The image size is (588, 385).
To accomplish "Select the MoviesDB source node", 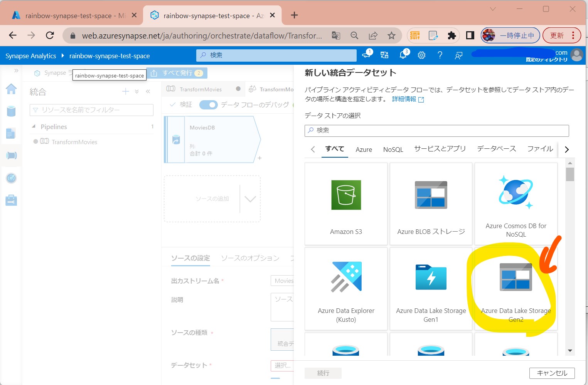I will coord(212,140).
